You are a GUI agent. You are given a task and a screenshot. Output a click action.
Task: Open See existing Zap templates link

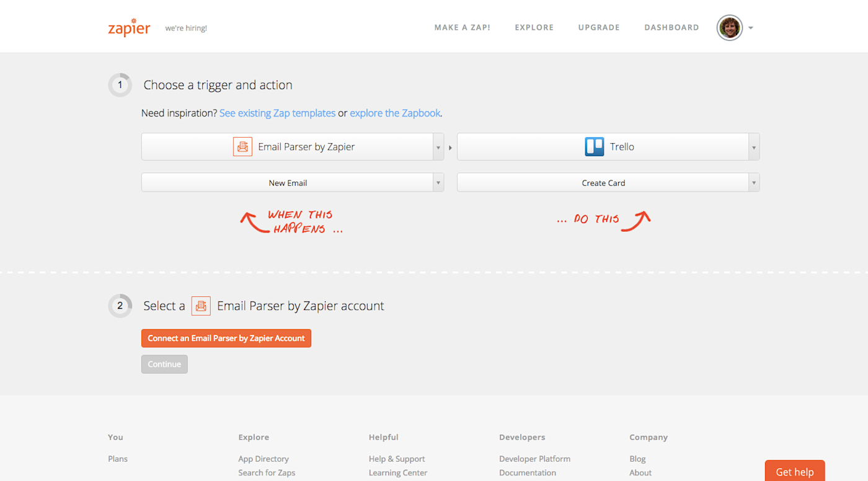click(x=277, y=113)
